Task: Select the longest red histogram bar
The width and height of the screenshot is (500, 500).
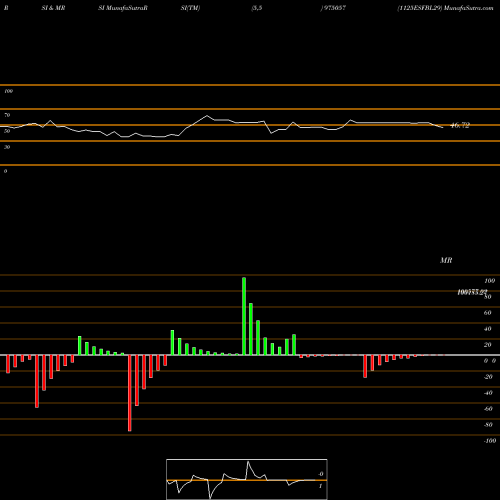Action: click(x=130, y=393)
